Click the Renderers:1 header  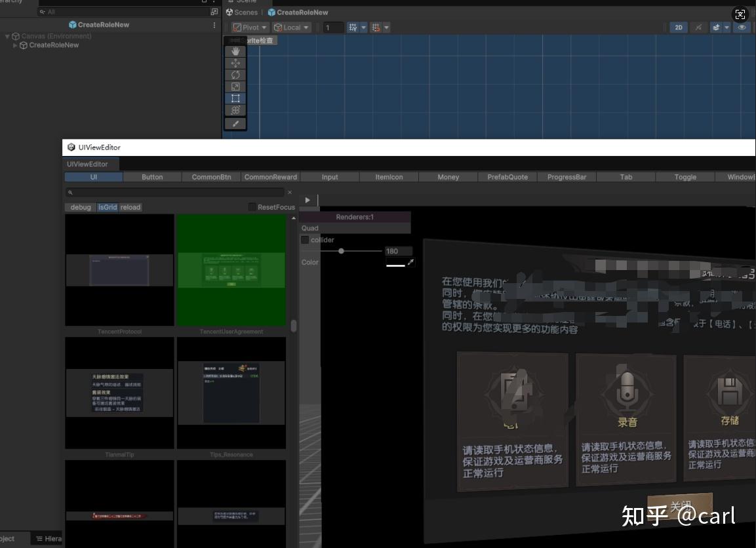355,217
